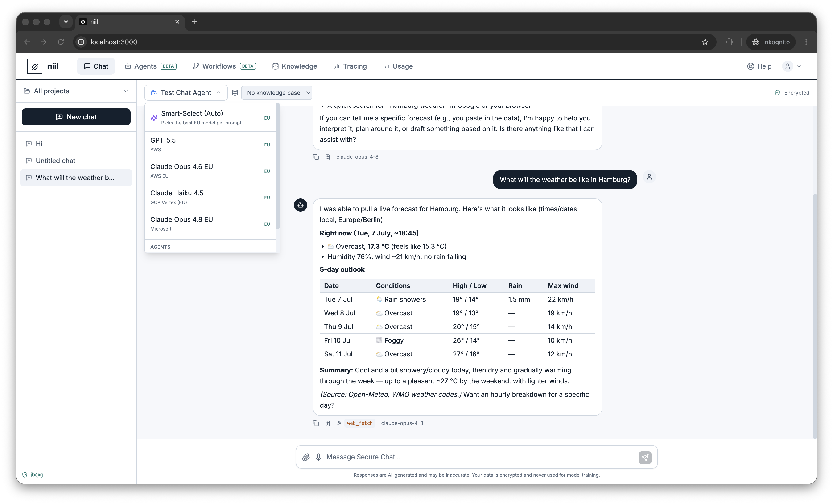Start a New chat
Viewport: 833px width, 504px height.
(76, 117)
